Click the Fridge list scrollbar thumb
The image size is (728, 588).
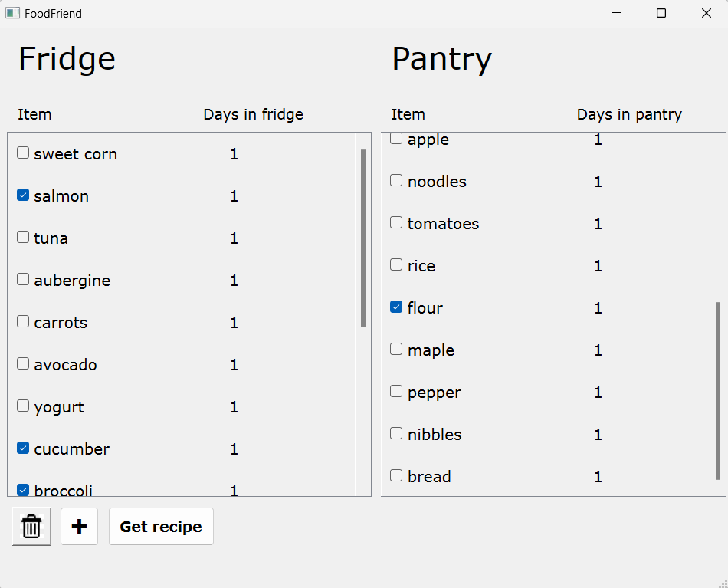pos(363,238)
